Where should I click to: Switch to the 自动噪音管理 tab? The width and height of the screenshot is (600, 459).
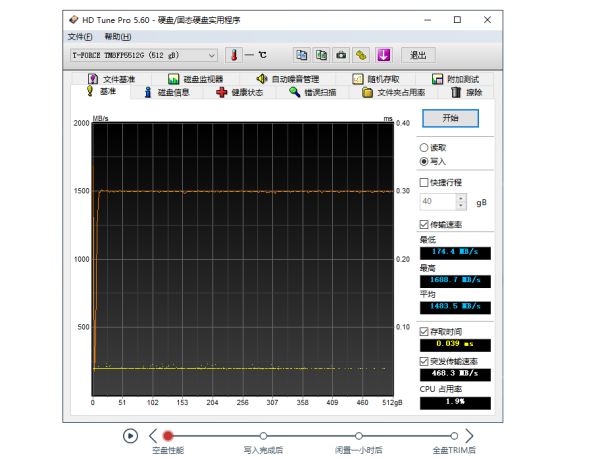click(288, 79)
